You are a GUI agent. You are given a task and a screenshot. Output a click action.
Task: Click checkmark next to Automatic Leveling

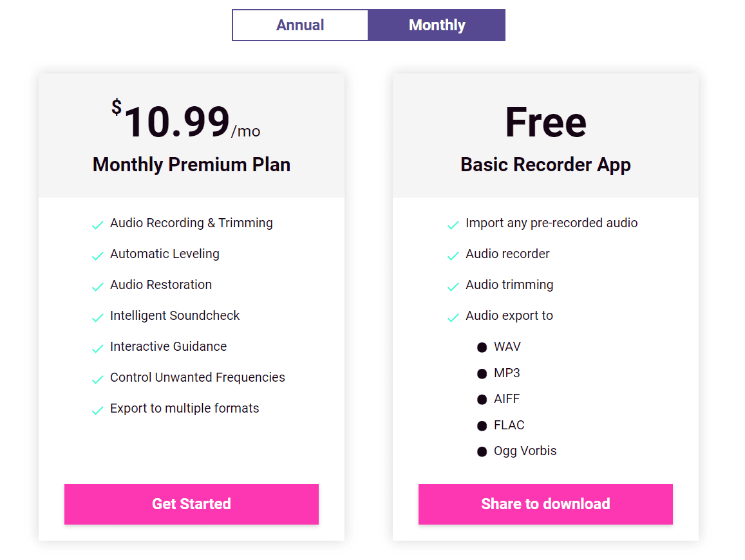[x=98, y=256]
